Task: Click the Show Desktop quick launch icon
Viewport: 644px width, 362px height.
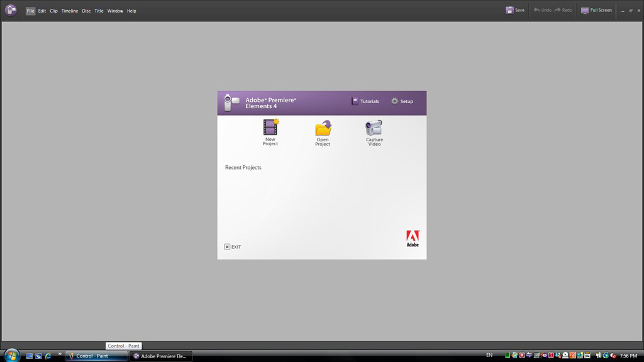Action: 29,356
